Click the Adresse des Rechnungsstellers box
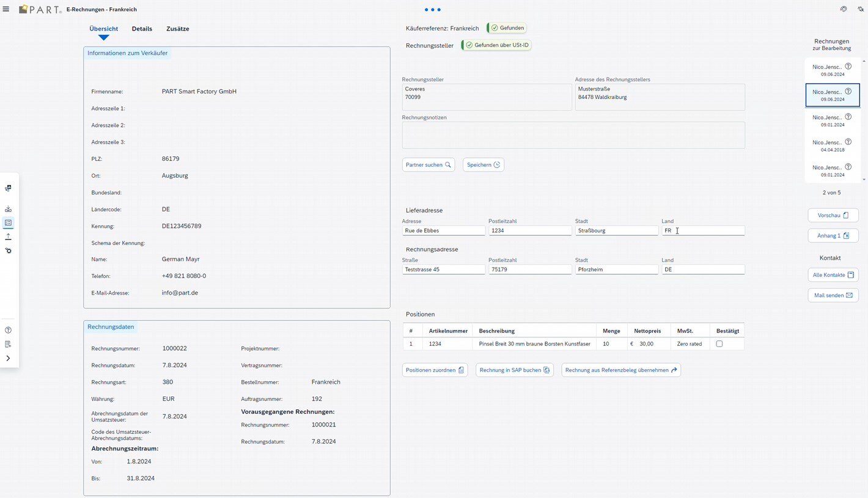 (x=660, y=97)
